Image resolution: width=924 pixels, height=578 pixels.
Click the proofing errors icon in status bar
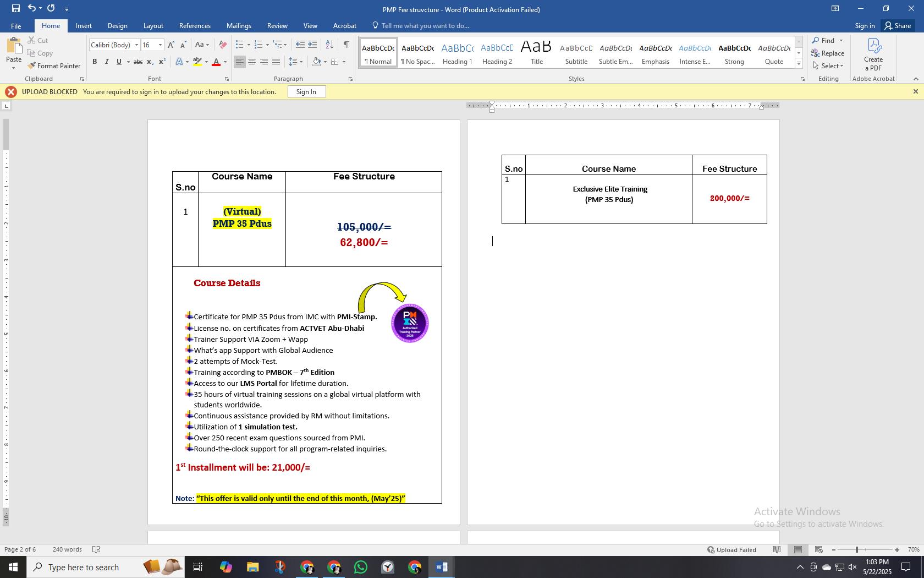coord(96,549)
